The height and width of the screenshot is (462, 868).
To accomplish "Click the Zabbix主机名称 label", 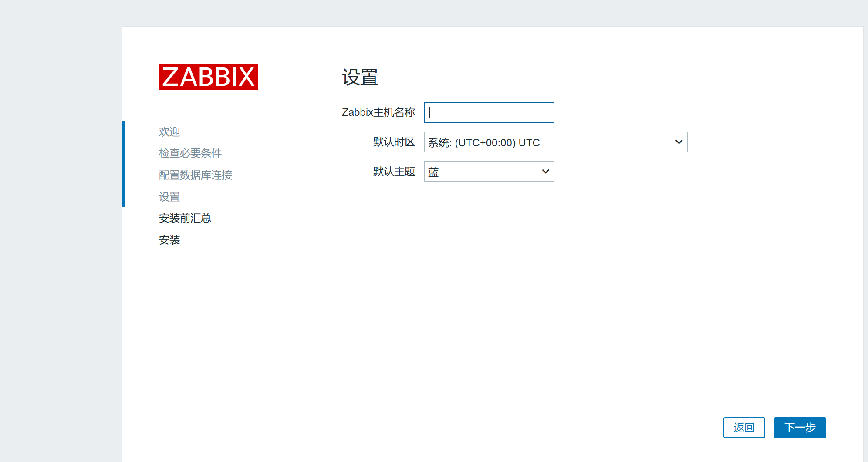I will click(x=378, y=112).
